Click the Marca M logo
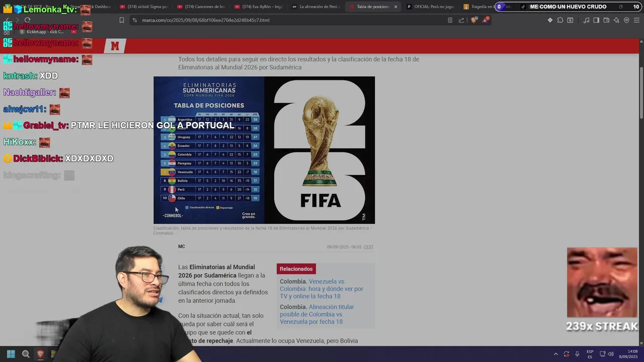 coord(115,46)
